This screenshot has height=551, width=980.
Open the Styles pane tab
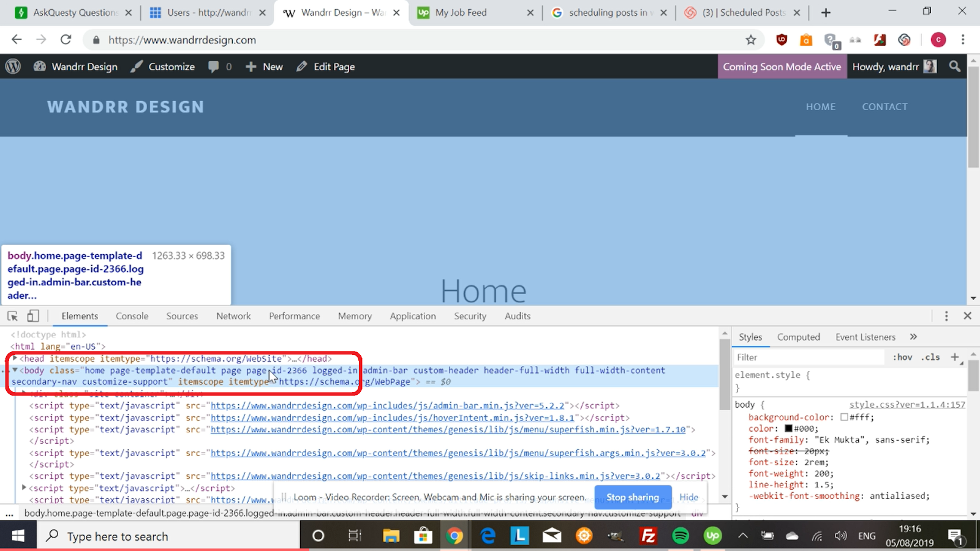pos(750,337)
